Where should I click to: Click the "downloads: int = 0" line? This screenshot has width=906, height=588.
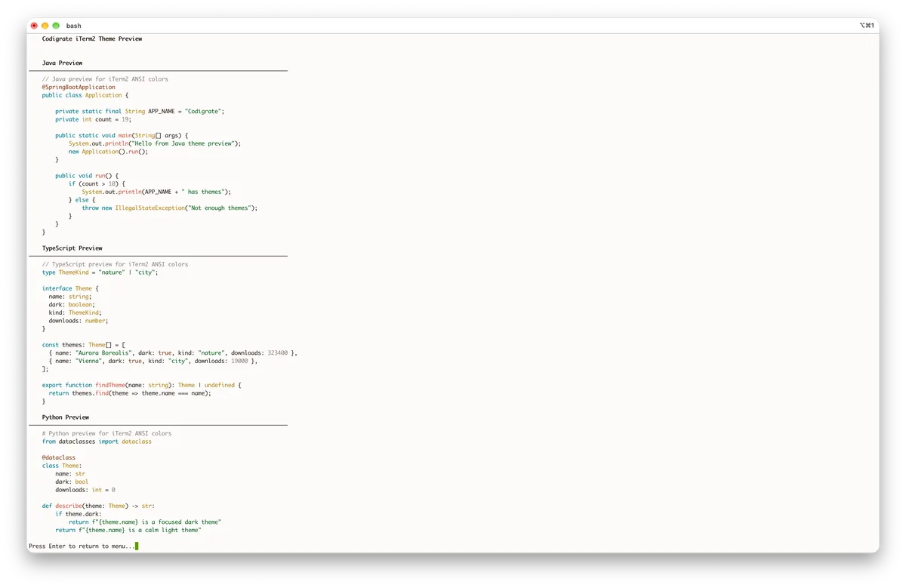pyautogui.click(x=85, y=490)
